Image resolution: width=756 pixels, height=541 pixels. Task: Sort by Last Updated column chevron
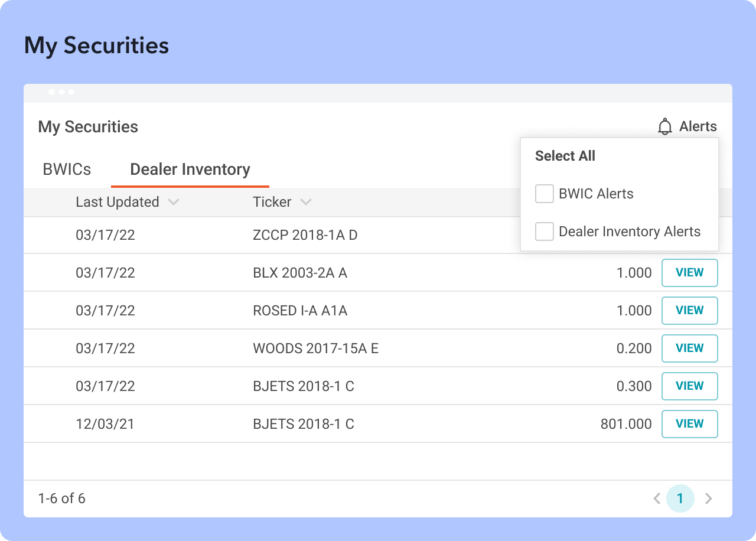(173, 202)
